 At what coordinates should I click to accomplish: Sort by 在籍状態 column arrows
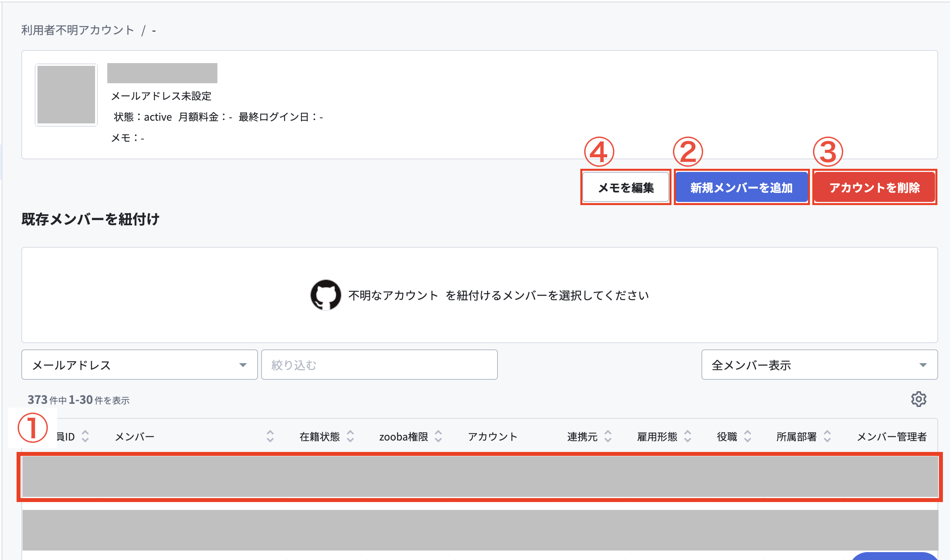(x=350, y=436)
